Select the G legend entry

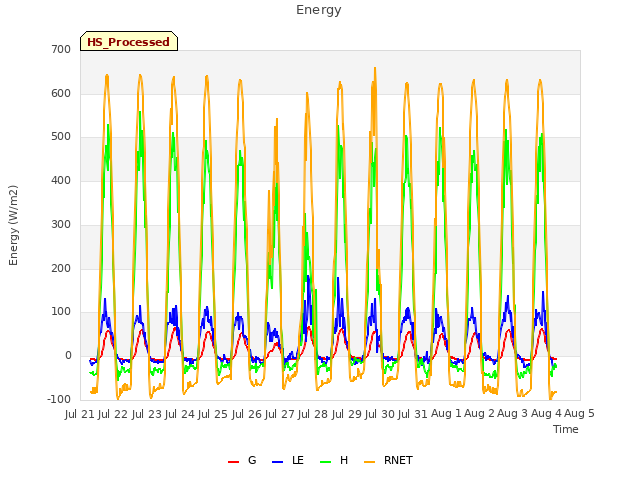coord(242,460)
